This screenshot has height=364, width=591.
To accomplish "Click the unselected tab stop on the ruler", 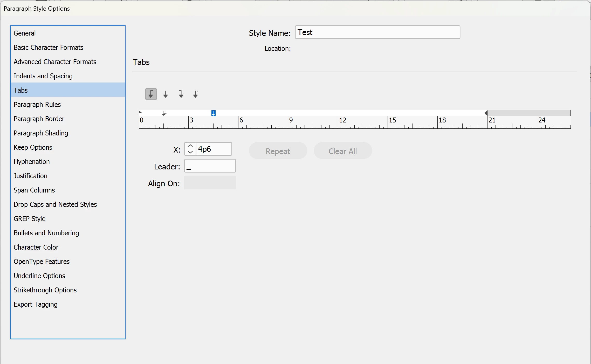I will (x=164, y=113).
